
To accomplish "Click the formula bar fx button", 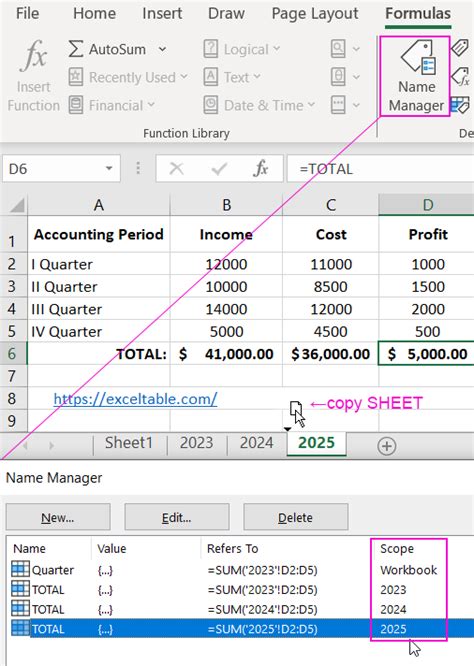I will [260, 169].
